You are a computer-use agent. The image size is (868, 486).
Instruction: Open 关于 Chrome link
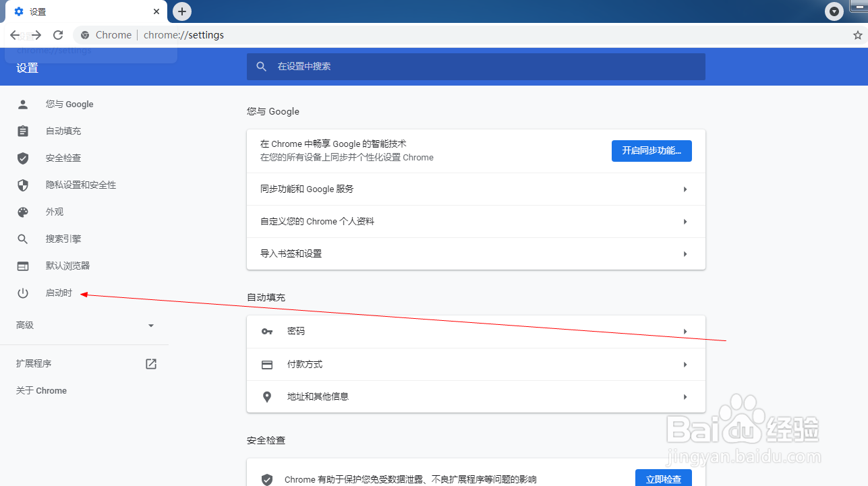42,391
